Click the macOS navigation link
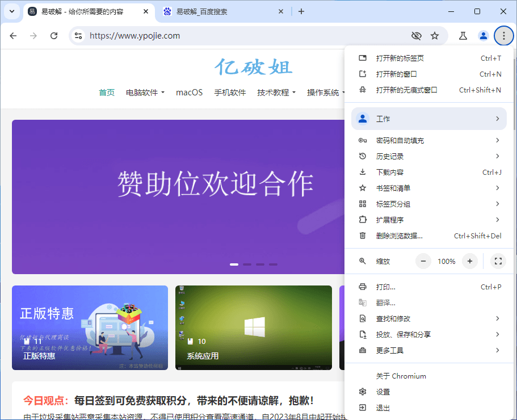The height and width of the screenshot is (420, 517). pyautogui.click(x=189, y=93)
